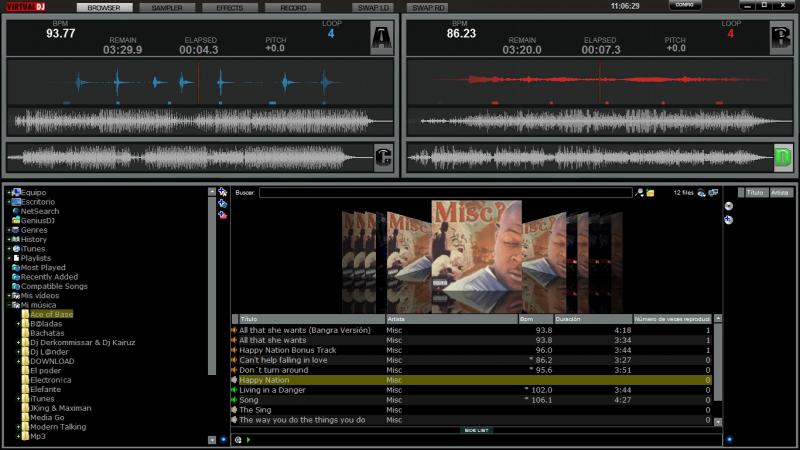800x450 pixels.
Task: Click in the Buscar search field
Action: pyautogui.click(x=445, y=192)
